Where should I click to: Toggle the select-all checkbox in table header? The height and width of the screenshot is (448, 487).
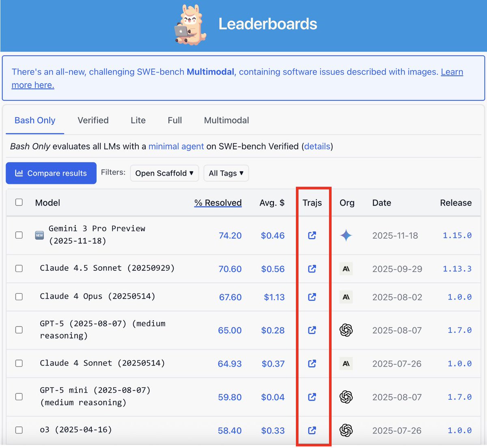19,202
